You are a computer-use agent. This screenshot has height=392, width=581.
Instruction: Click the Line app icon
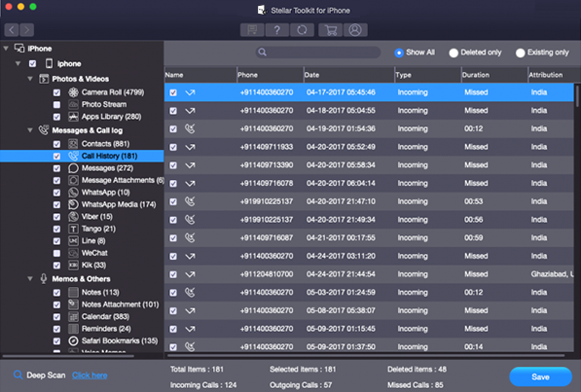(73, 241)
